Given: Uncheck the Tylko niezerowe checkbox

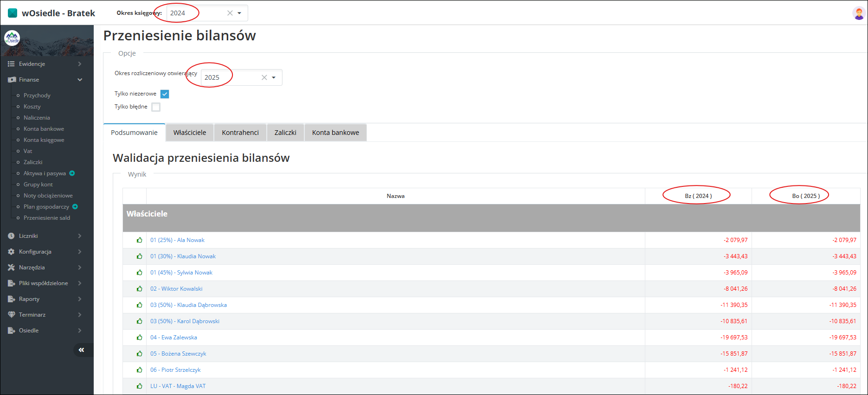Looking at the screenshot, I should [x=165, y=94].
